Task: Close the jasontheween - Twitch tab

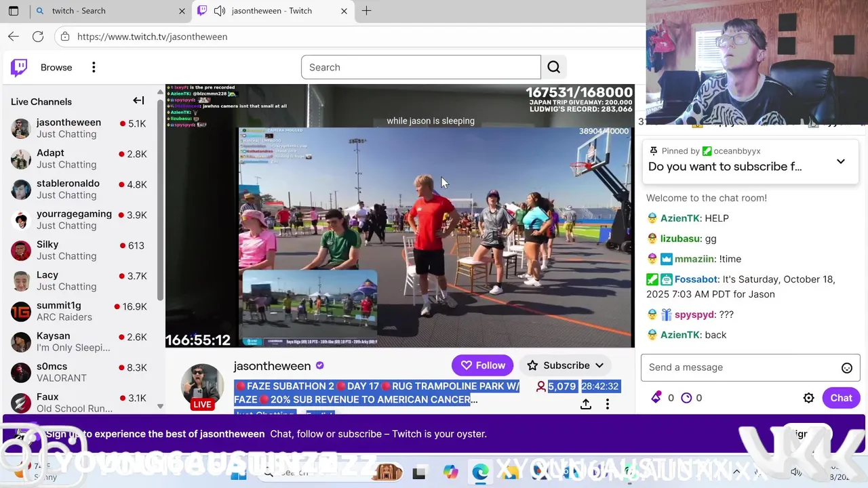Action: point(344,11)
